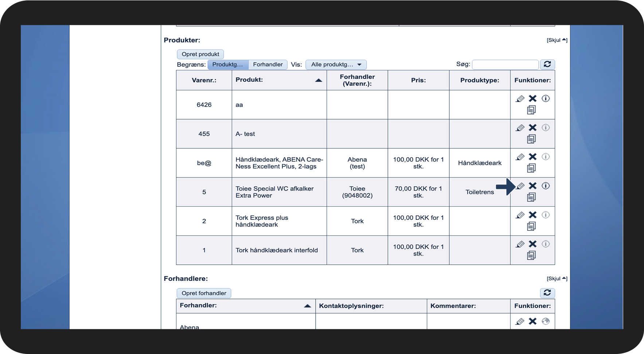The image size is (644, 354).
Task: Show info for Toiee Special WC afkalker
Action: (546, 186)
